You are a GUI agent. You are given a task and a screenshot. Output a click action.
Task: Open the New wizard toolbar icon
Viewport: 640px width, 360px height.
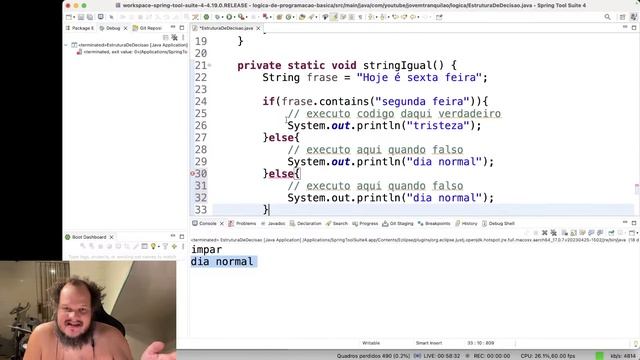click(69, 17)
